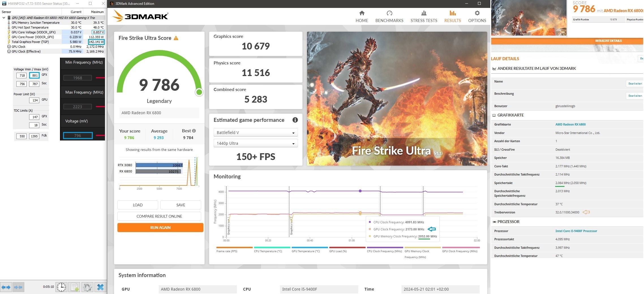This screenshot has width=644, height=294.
Task: Click the add-logging sheet icon in HWiNFO
Action: pos(74,287)
